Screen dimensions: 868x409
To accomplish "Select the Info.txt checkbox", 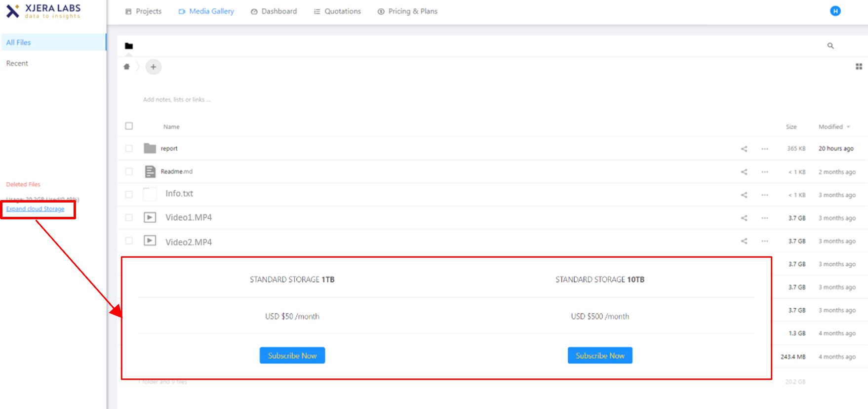I will (129, 195).
